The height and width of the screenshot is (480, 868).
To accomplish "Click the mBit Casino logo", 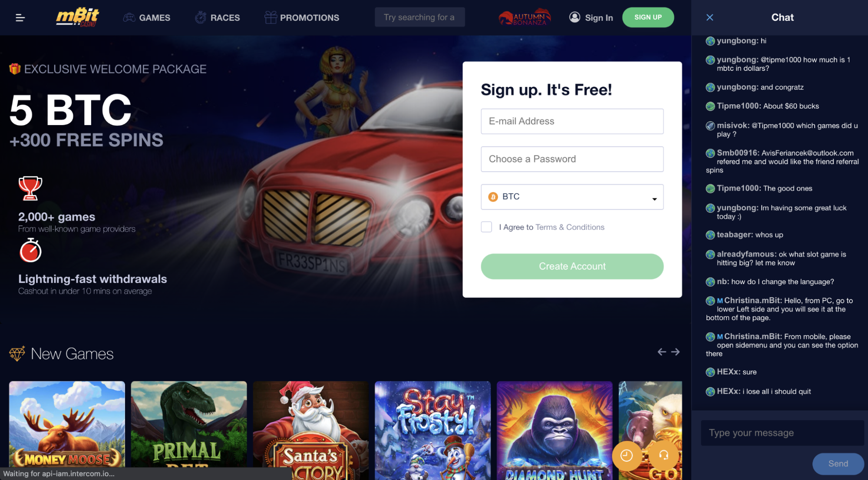I will [78, 17].
